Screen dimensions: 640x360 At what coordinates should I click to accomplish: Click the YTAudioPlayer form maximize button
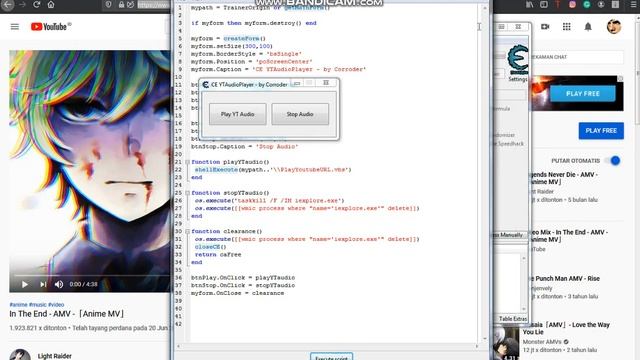[x=310, y=83]
